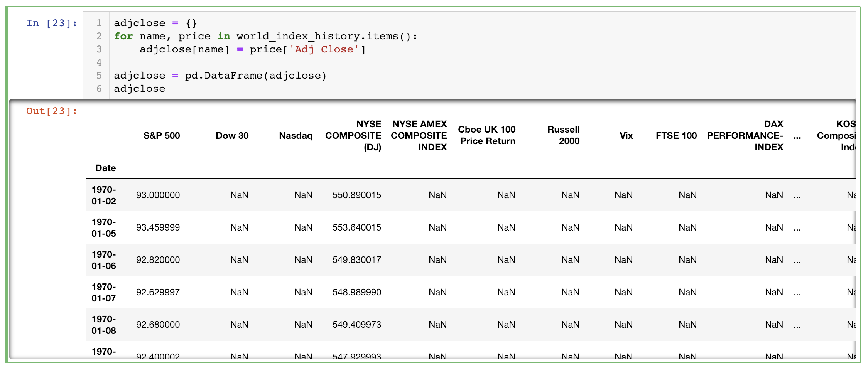This screenshot has height=367, width=868.
Task: Click the NYSE value 549.830017
Action: click(x=357, y=260)
